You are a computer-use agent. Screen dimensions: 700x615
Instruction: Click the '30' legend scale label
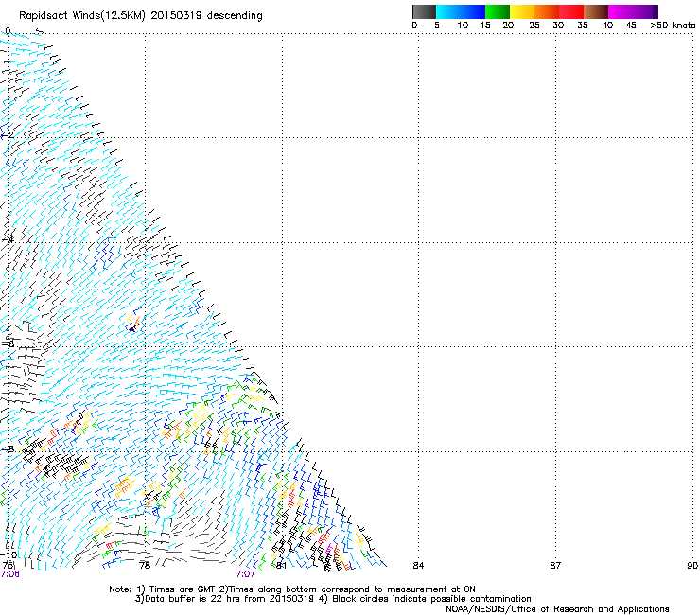[558, 26]
